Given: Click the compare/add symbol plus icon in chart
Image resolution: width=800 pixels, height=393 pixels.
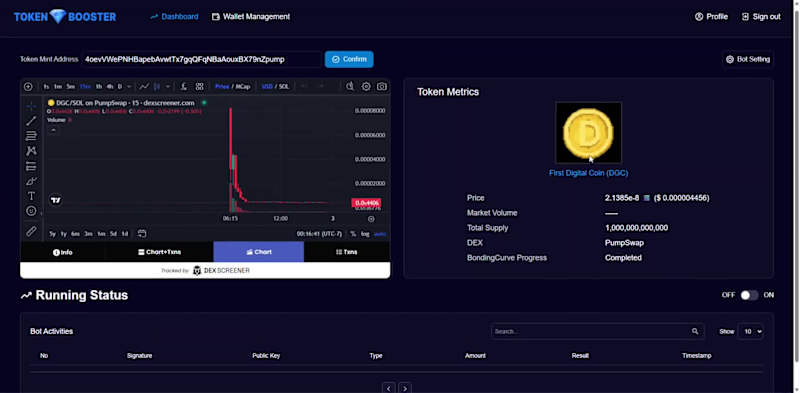Looking at the screenshot, I should click(28, 87).
